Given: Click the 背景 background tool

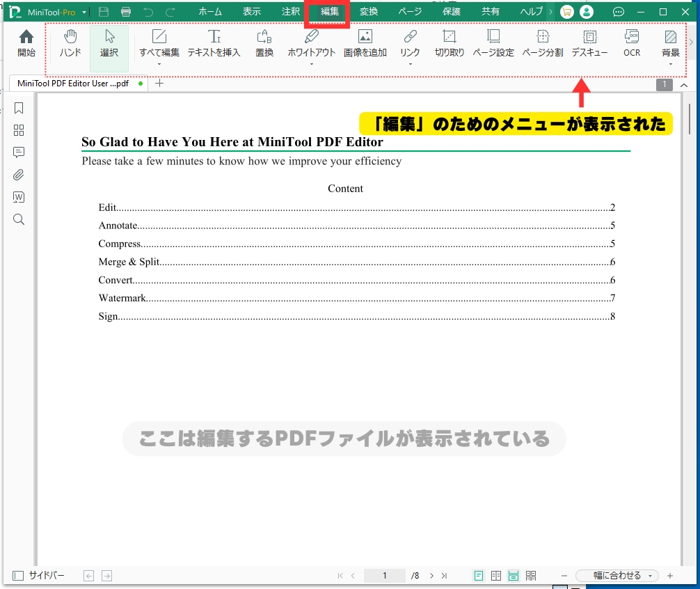Looking at the screenshot, I should [x=671, y=43].
